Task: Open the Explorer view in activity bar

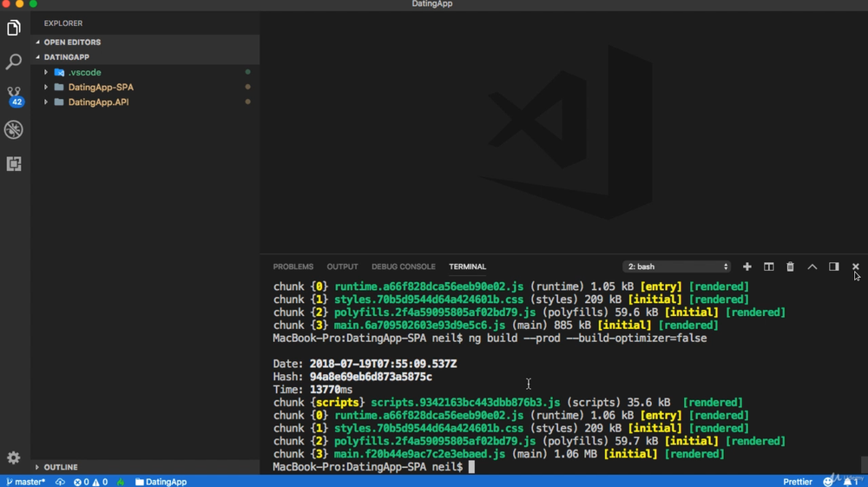Action: (x=14, y=28)
